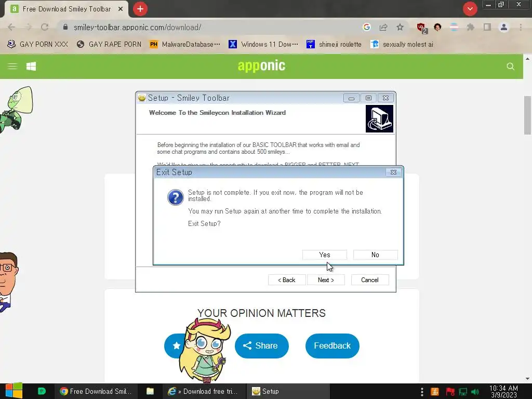This screenshot has width=532, height=399.
Task: Click Back in Smiley Toolbar setup
Action: pos(287,280)
